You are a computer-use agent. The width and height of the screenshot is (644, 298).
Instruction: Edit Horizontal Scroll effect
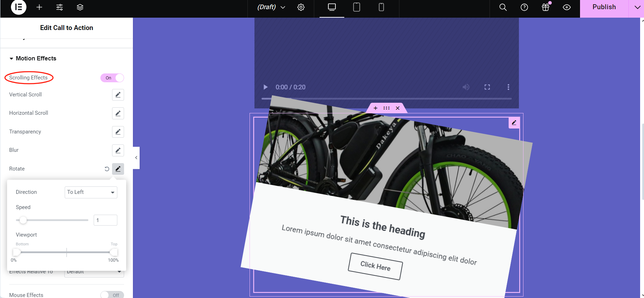click(118, 113)
